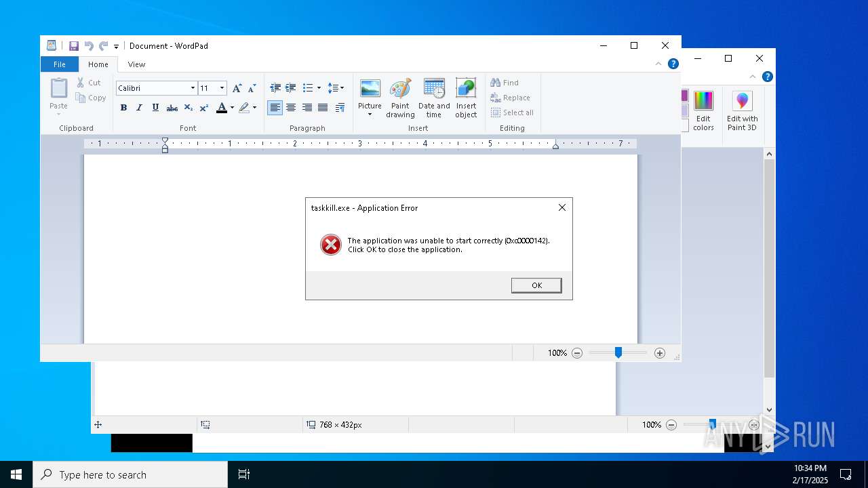Click the Redo arrow in WordPad
Viewport: 868px width, 488px height.
[x=103, y=46]
